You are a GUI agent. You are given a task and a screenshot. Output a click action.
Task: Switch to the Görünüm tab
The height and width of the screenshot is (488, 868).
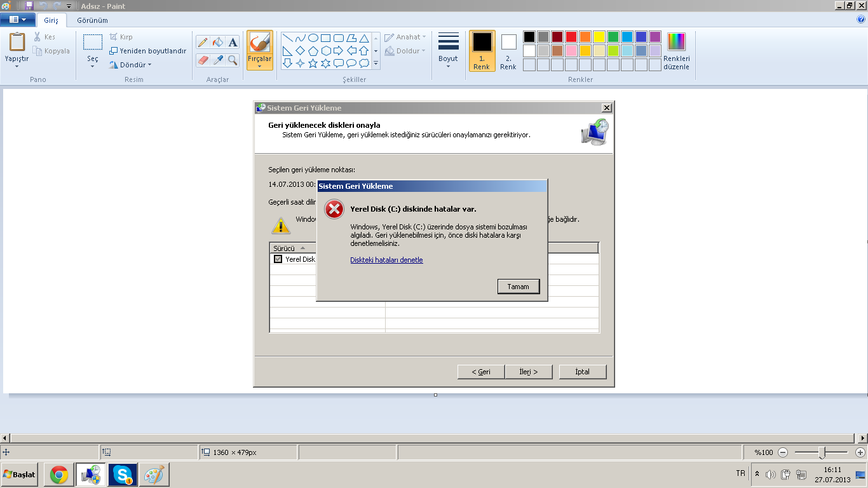(92, 20)
